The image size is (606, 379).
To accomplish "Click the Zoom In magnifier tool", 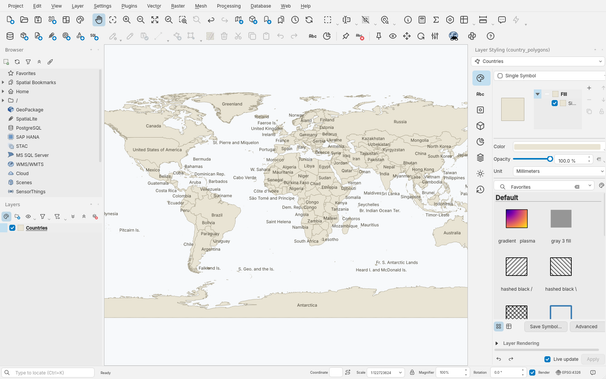I will (x=126, y=20).
